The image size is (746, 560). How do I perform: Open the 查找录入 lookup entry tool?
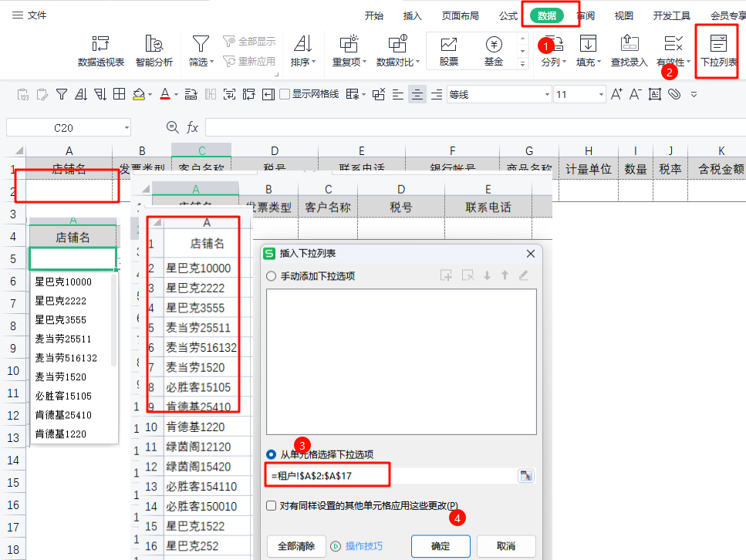629,51
